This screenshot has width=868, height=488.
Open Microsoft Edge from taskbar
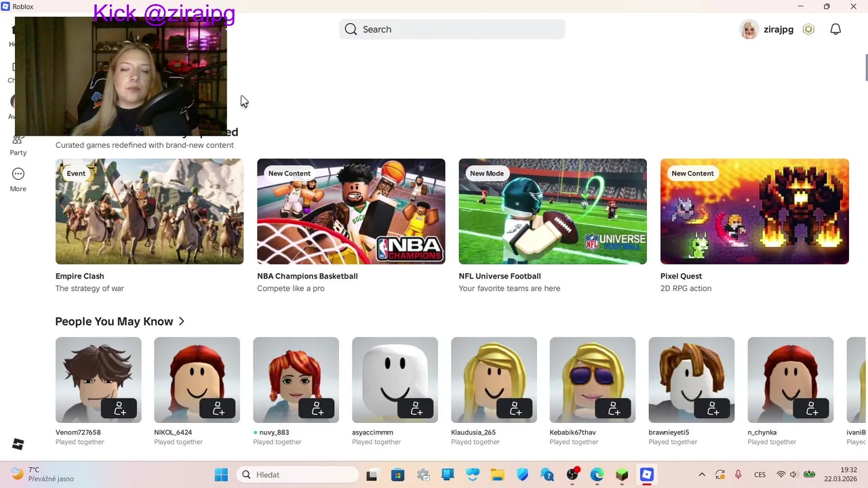click(597, 474)
